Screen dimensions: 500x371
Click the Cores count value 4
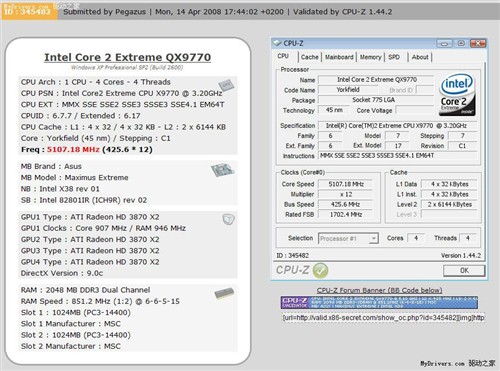click(416, 238)
